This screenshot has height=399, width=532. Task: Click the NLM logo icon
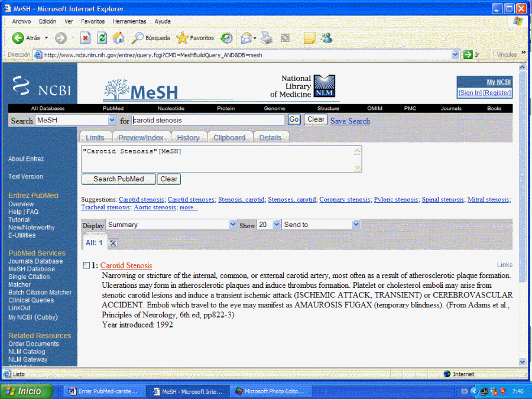(x=324, y=86)
